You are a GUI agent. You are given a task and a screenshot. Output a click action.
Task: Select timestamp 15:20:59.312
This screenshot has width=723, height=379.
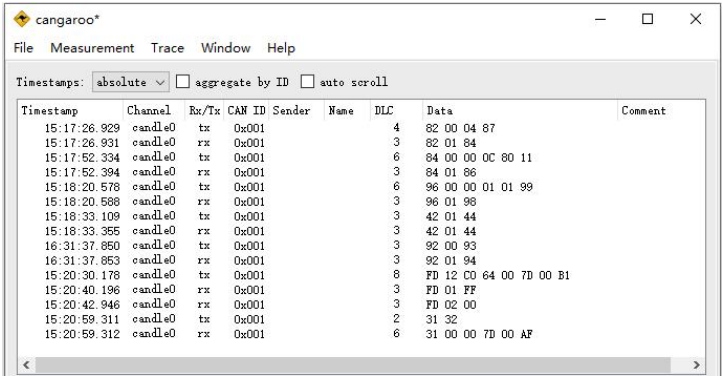coord(82,334)
